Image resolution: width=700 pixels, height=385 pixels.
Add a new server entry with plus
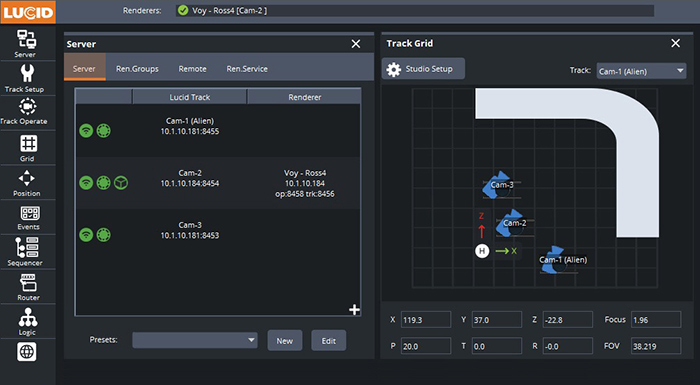point(354,310)
